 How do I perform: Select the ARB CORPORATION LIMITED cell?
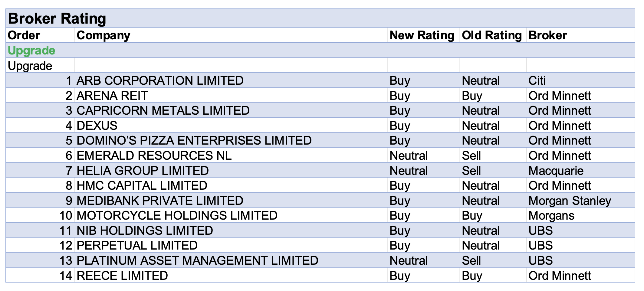tap(160, 80)
